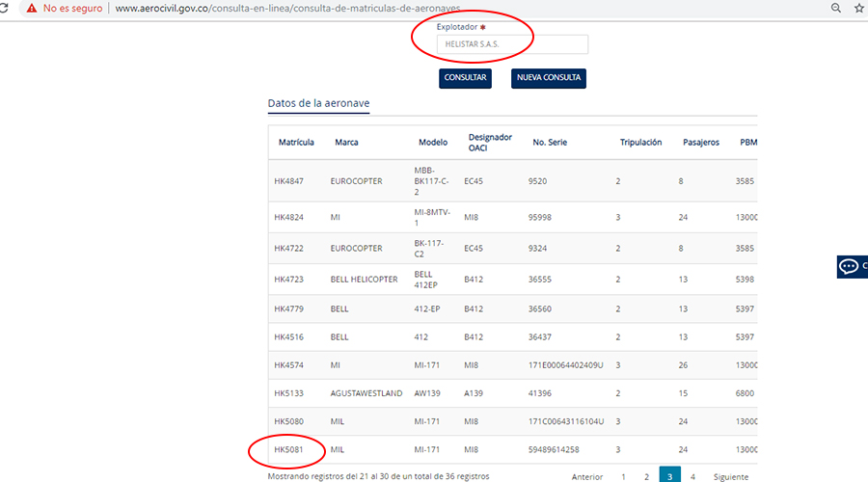Click the MBB-BK117-C-2 model cell
868x482 pixels.
(x=432, y=181)
